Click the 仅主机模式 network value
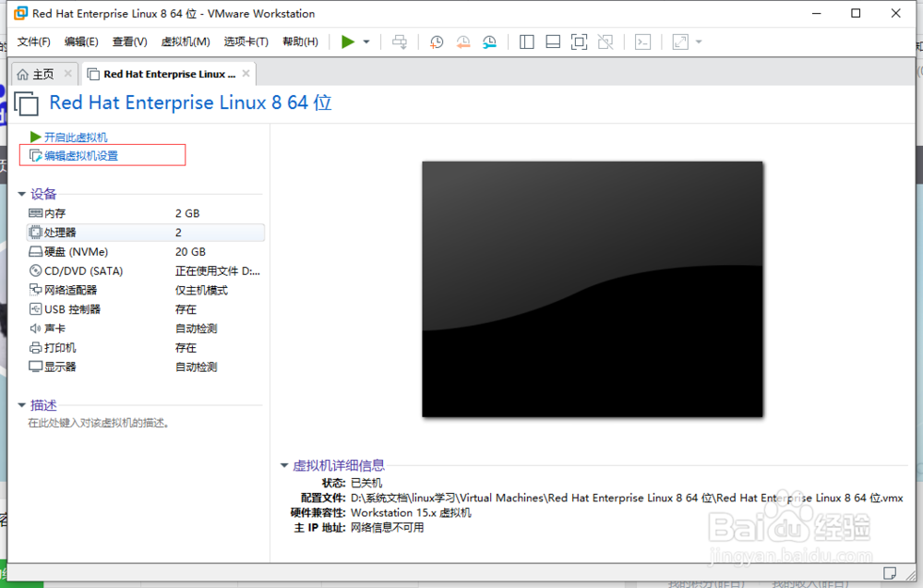The width and height of the screenshot is (923, 588). pos(201,290)
